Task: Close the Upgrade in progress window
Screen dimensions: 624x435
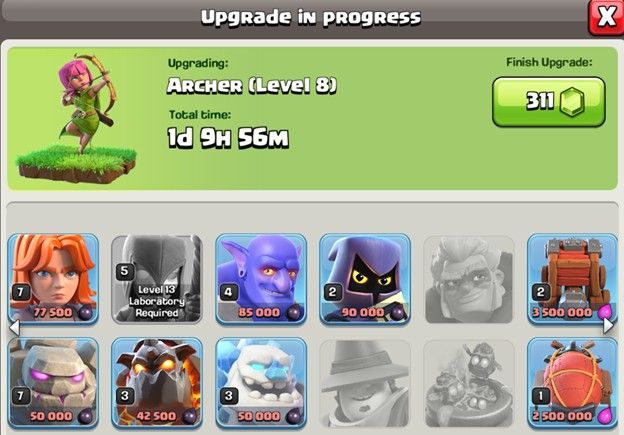Action: click(606, 17)
